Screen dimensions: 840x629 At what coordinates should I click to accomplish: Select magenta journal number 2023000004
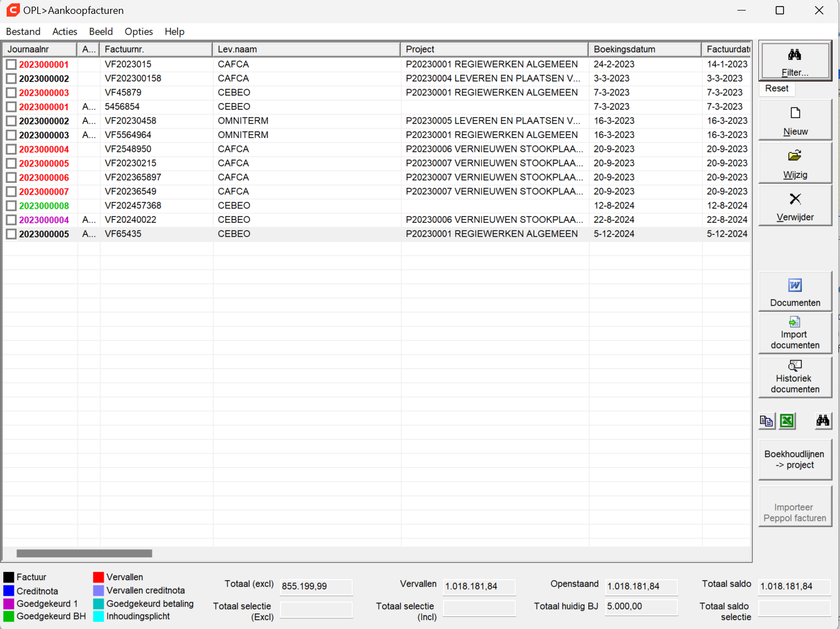click(44, 220)
